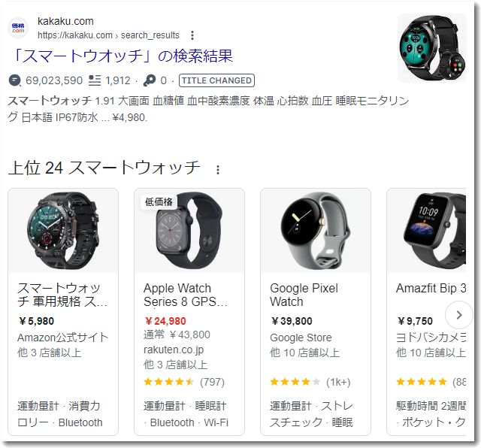Click the search volume magnifier icon
This screenshot has height=448, width=481.
[x=15, y=80]
